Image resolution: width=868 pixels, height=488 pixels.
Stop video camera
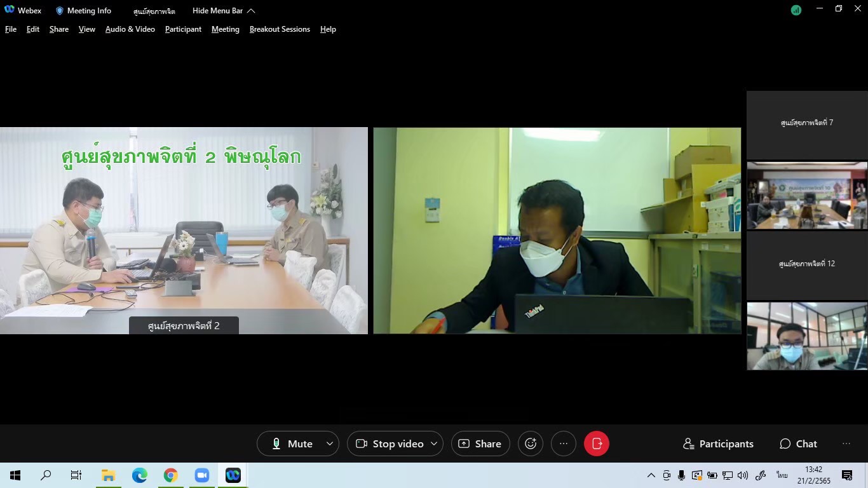coord(390,444)
